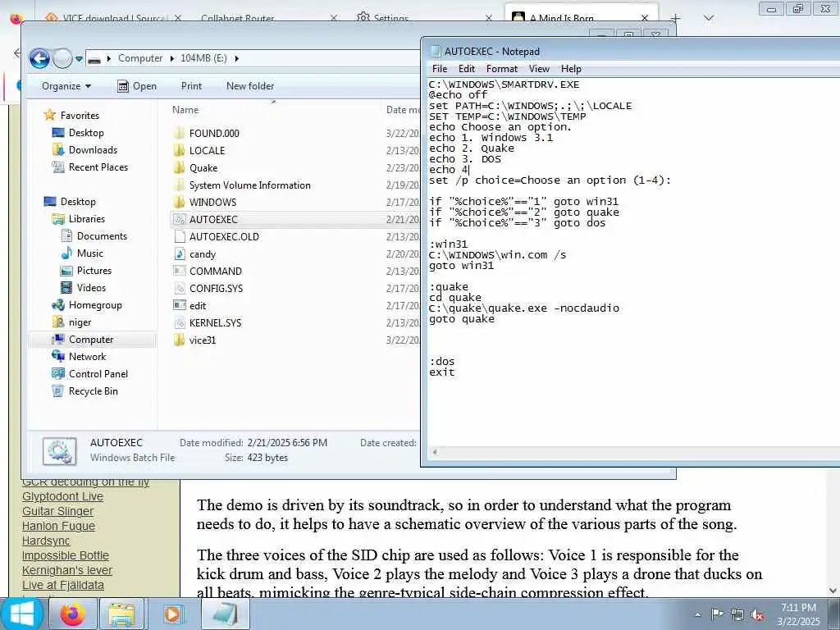Expand the Computer breadcrumb arrow

172,58
